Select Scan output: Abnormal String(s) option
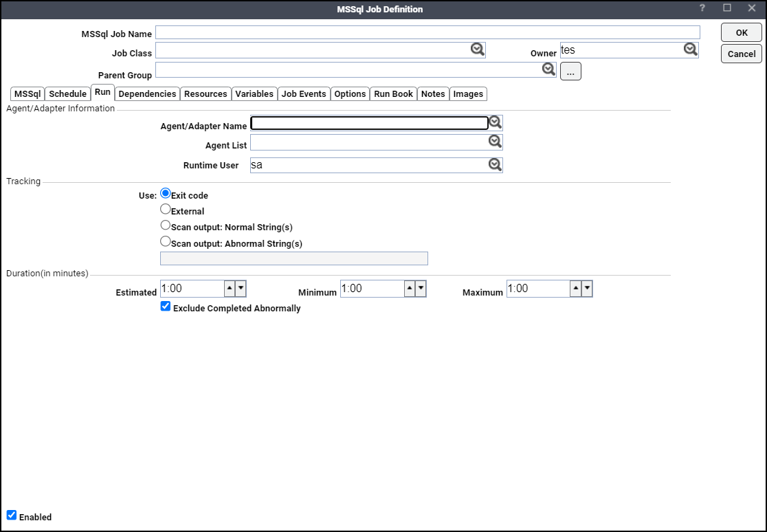This screenshot has width=767, height=532. pyautogui.click(x=166, y=241)
